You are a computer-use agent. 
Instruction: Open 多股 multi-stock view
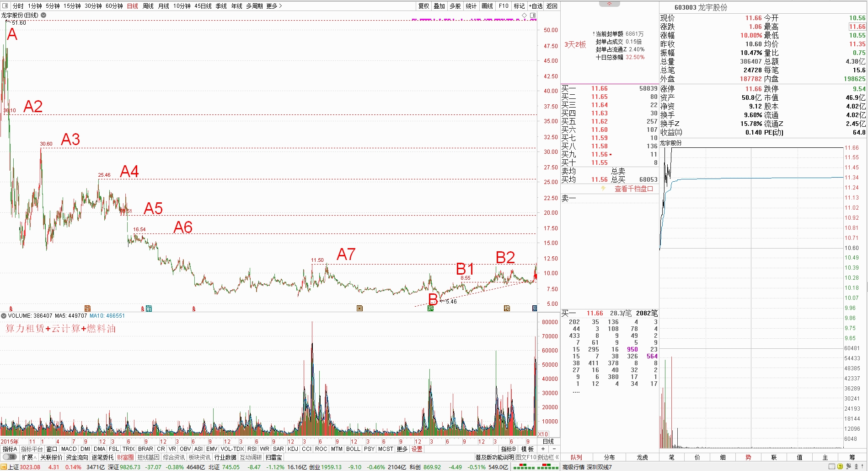[x=455, y=6]
